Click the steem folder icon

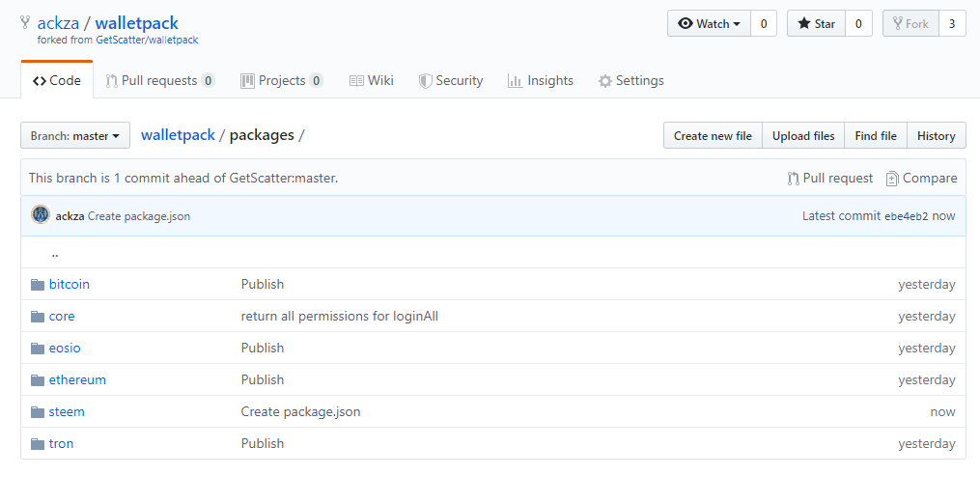coord(38,412)
